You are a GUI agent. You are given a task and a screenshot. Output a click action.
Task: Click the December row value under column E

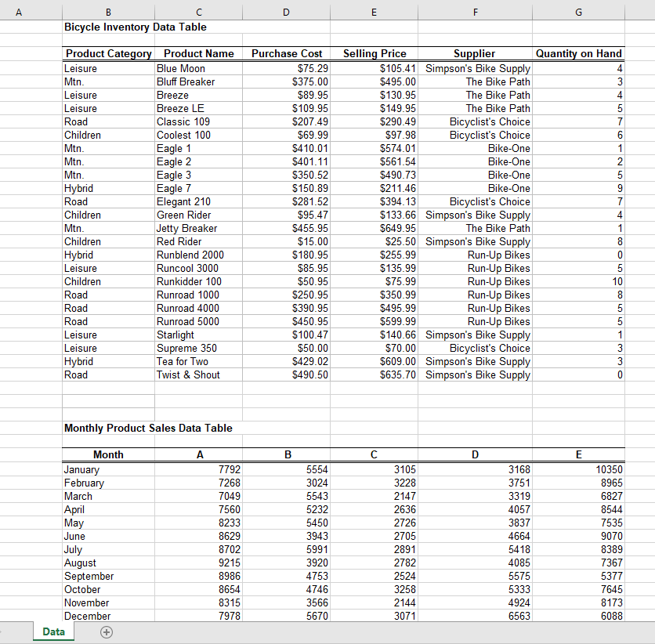click(578, 616)
